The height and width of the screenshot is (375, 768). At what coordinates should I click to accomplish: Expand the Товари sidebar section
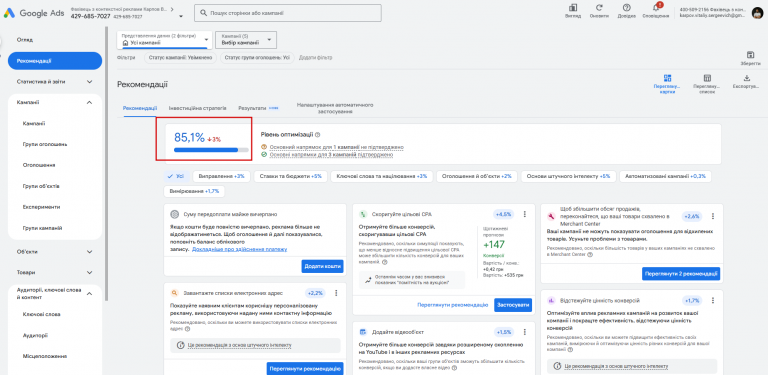pyautogui.click(x=89, y=272)
